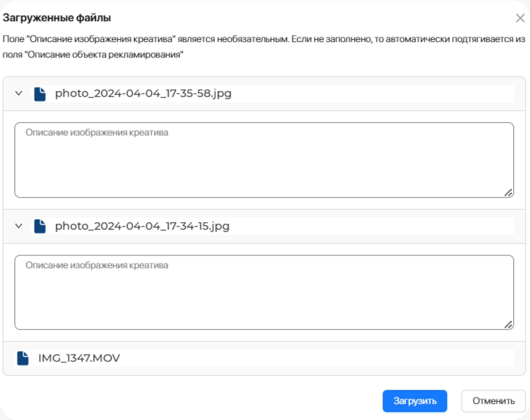Click the Загруженные файлы heading
Screen dimensions: 530x420
point(57,18)
